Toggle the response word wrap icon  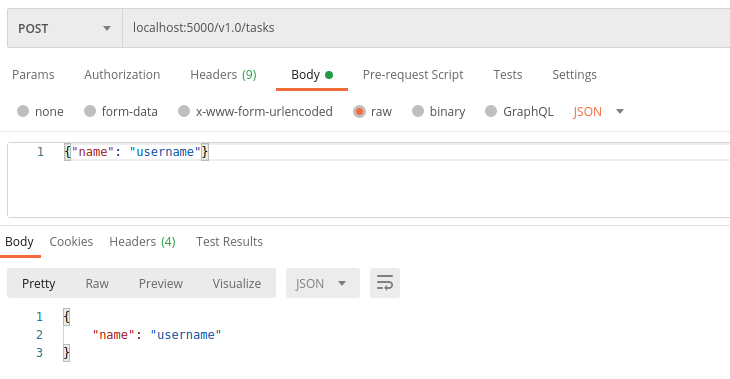(x=385, y=283)
